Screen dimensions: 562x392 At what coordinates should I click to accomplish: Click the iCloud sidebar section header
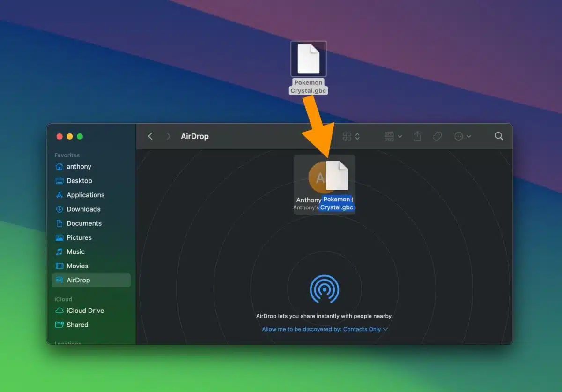tap(63, 299)
